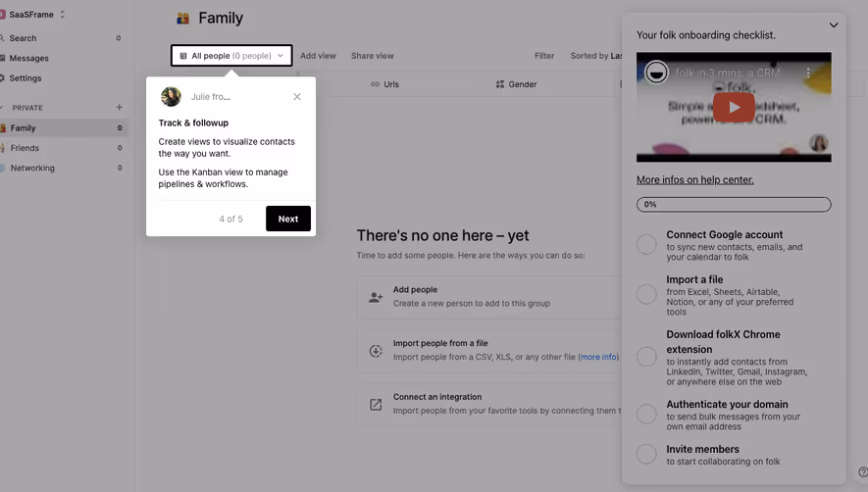Click the Gender column header
Screen dimensions: 868x492
tap(516, 84)
